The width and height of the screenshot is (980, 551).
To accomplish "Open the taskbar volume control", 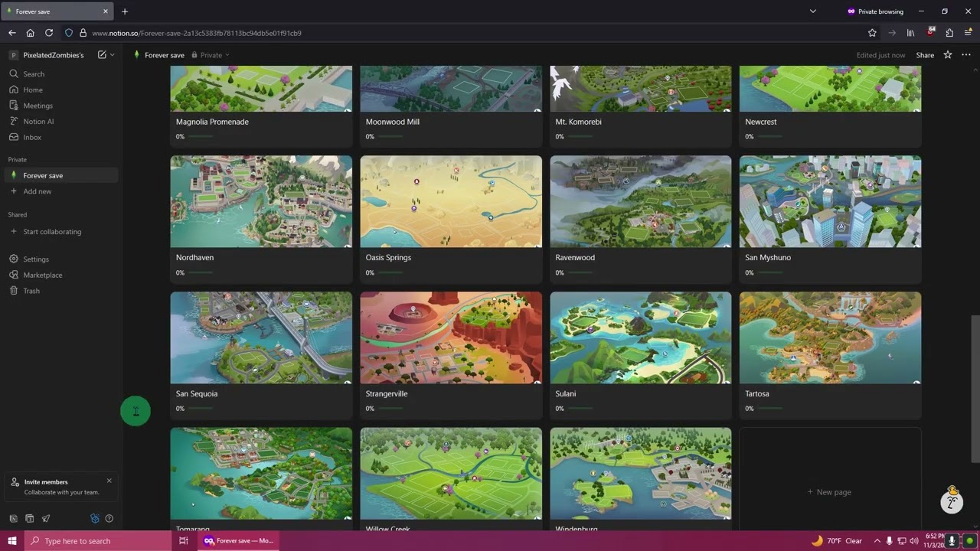I will (914, 541).
